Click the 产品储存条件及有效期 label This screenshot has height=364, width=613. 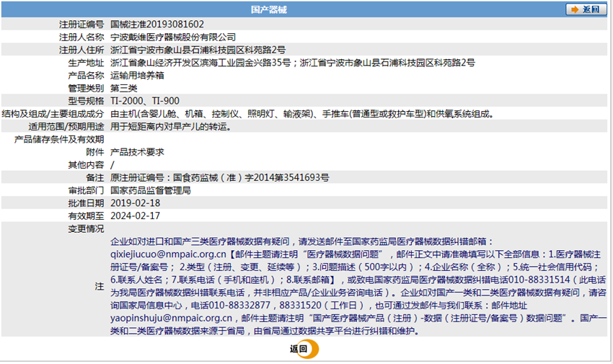coord(59,139)
